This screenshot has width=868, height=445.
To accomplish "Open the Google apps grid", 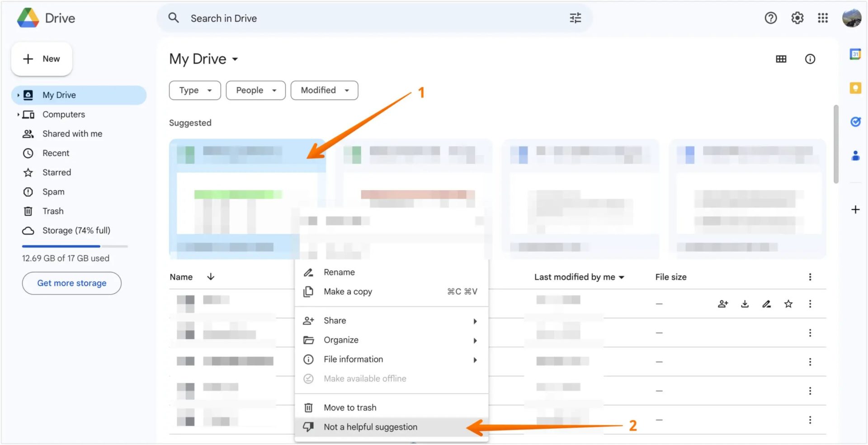I will click(823, 18).
